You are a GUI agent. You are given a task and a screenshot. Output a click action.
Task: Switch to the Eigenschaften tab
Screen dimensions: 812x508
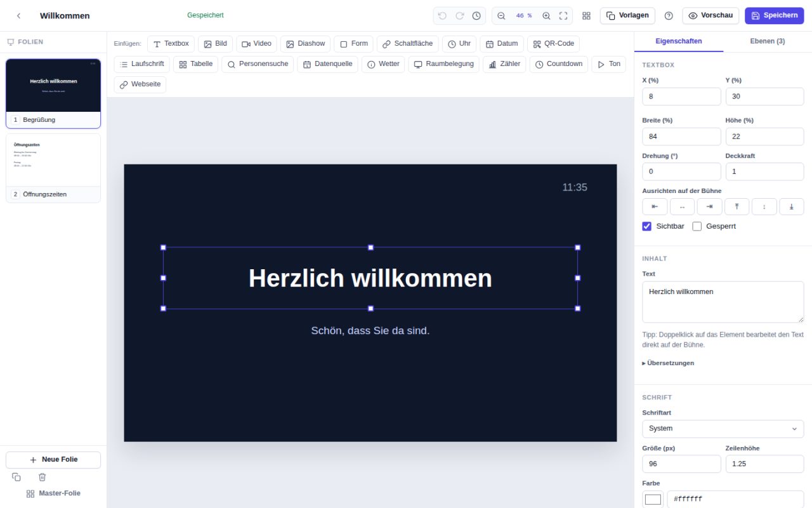[679, 41]
